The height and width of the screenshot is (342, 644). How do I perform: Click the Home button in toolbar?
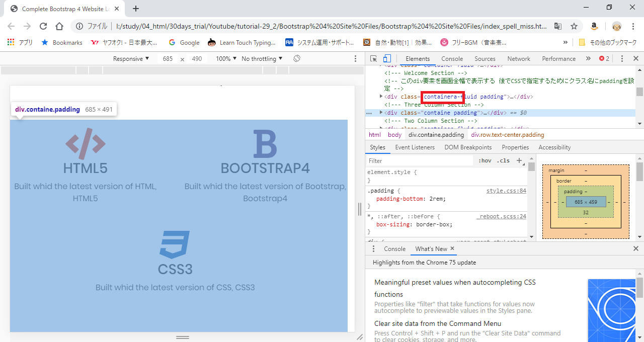(59, 26)
